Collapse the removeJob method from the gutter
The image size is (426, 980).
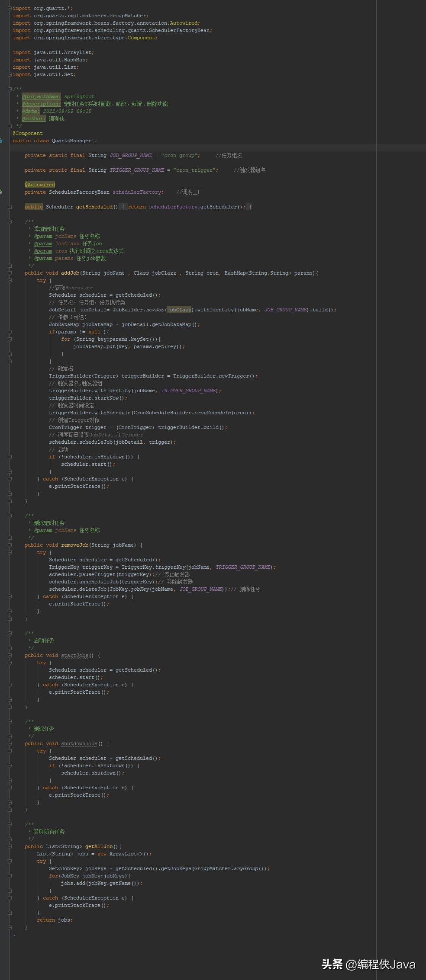[x=10, y=545]
